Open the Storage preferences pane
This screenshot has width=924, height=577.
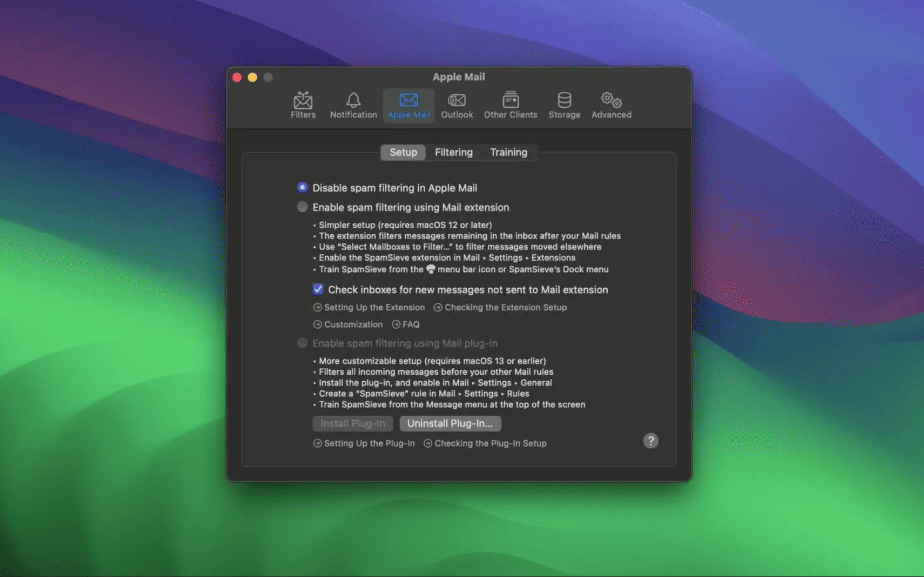click(x=564, y=105)
